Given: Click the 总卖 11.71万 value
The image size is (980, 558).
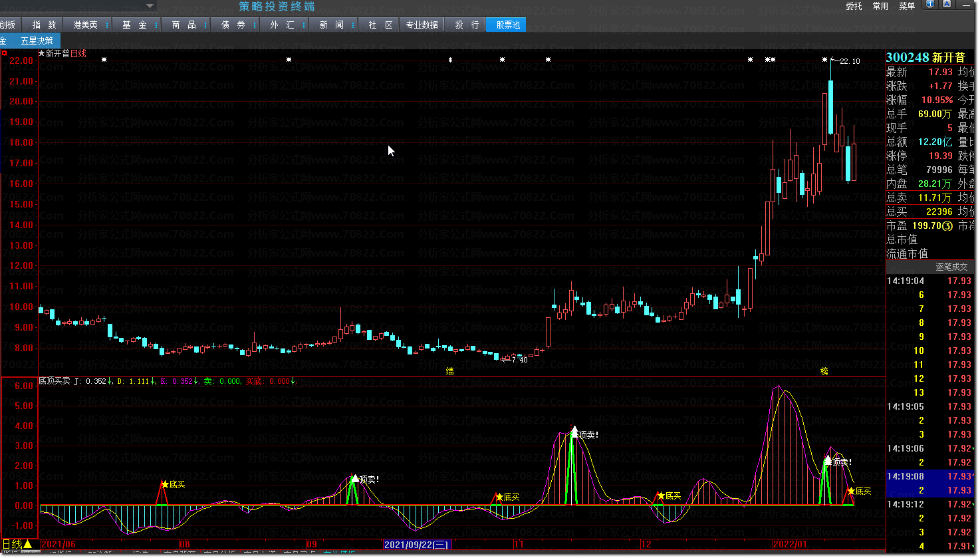Looking at the screenshot, I should 935,198.
